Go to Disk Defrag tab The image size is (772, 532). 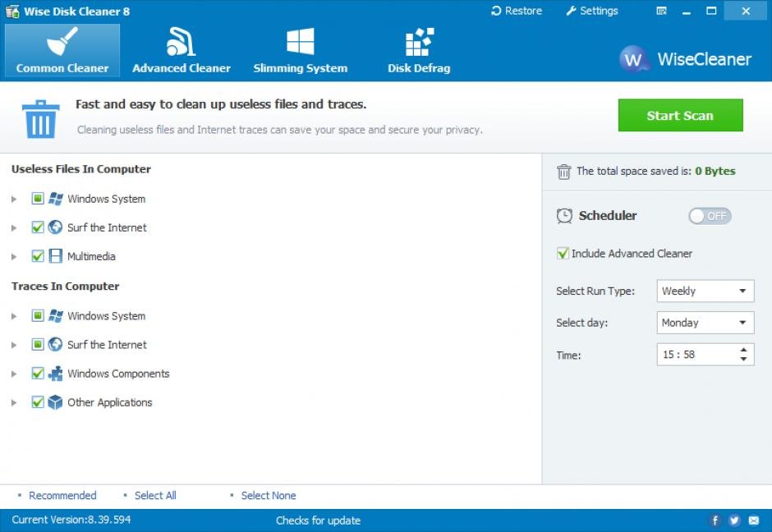(419, 50)
